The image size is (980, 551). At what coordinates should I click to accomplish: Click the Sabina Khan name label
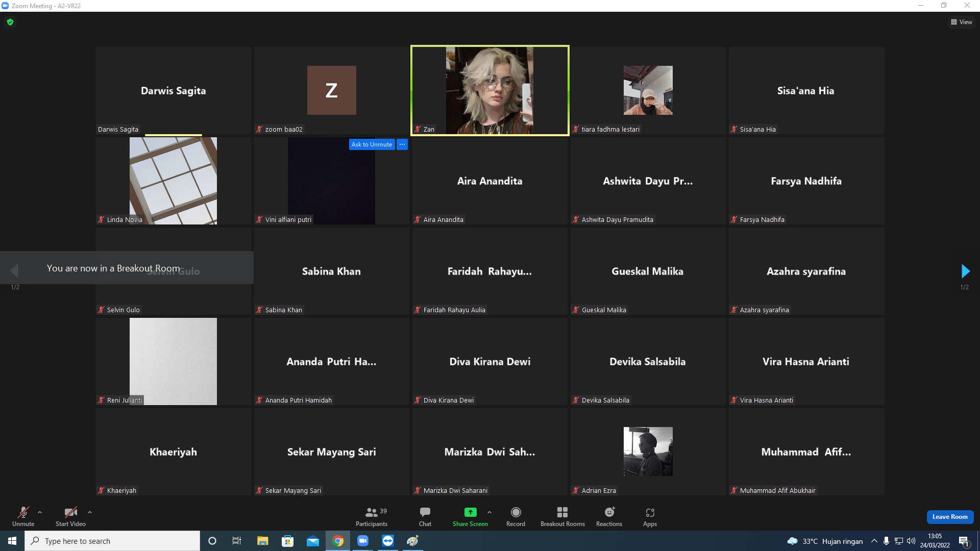(x=283, y=310)
